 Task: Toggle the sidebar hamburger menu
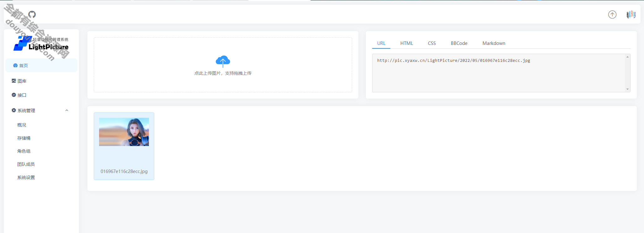(13, 14)
